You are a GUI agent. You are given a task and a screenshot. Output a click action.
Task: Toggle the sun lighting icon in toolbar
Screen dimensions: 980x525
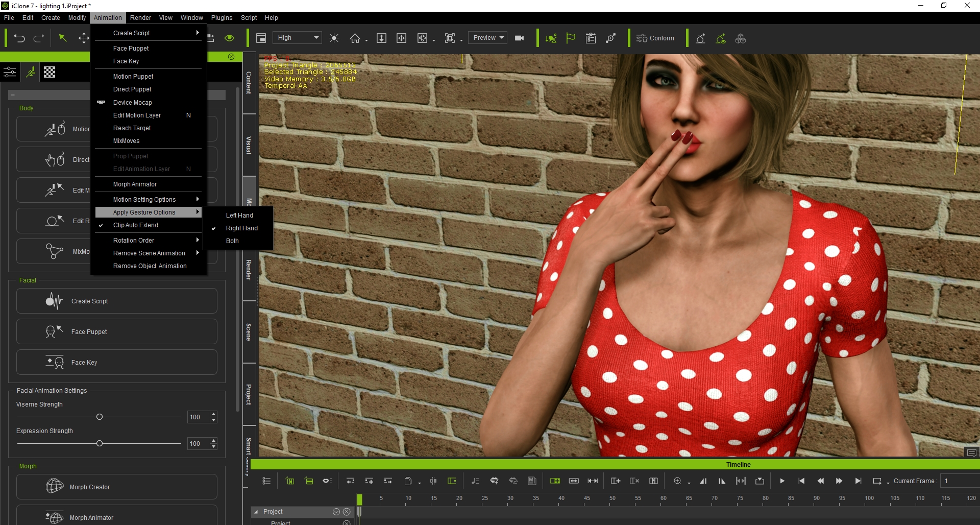pos(334,38)
